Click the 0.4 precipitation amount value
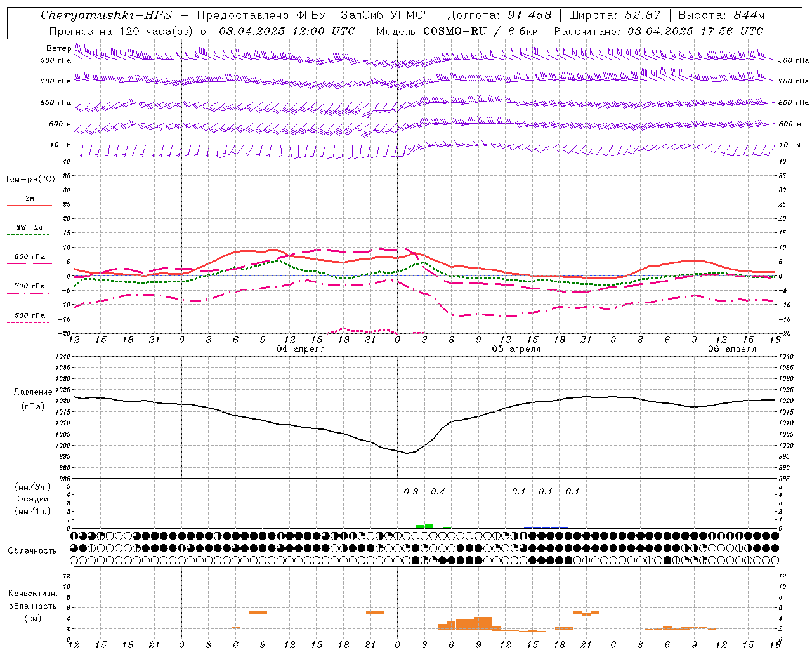Image resolution: width=812 pixels, height=650 pixels. 438,491
